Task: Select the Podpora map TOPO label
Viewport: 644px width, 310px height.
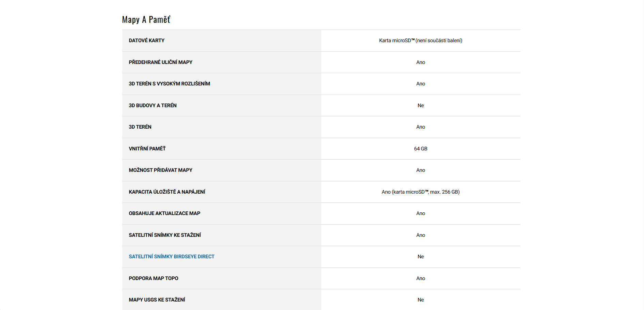Action: pyautogui.click(x=153, y=278)
